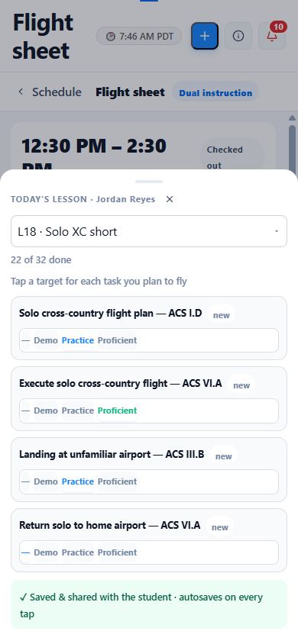Open the info circle icon

(238, 36)
